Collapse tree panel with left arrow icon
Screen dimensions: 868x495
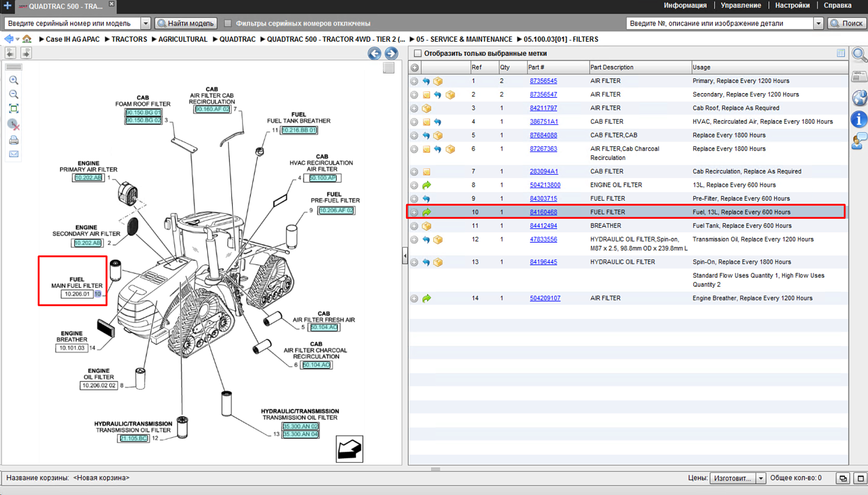coord(10,53)
